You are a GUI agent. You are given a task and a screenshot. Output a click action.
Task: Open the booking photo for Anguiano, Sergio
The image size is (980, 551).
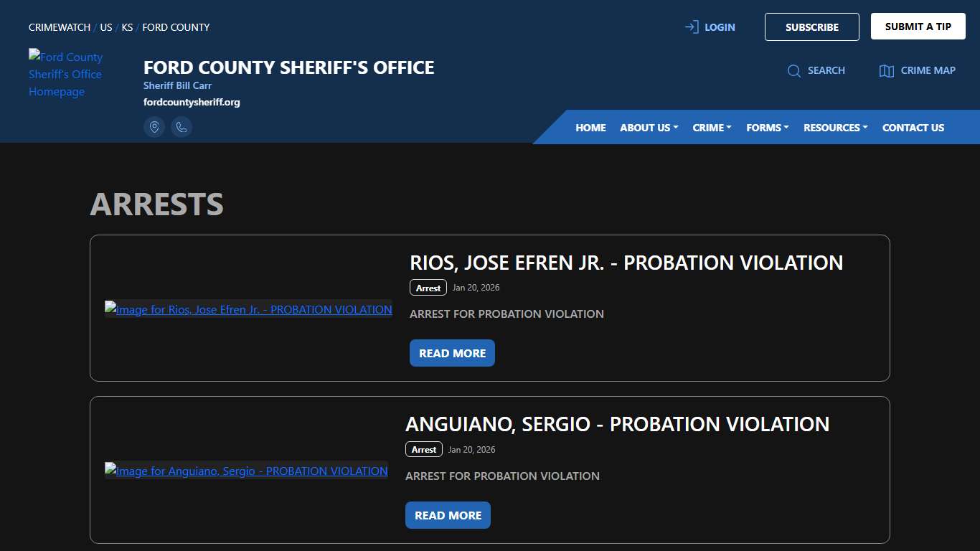coord(246,471)
